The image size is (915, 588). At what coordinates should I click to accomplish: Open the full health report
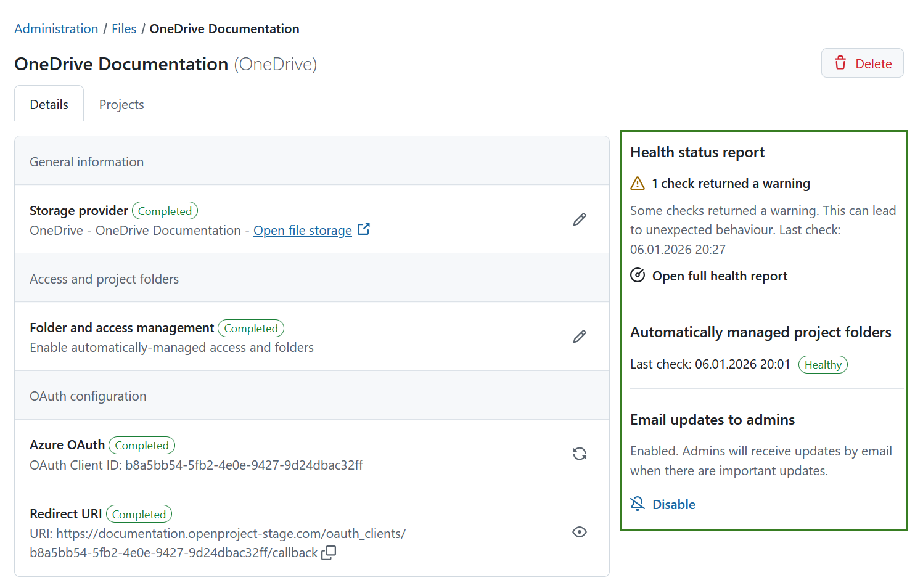click(x=720, y=276)
